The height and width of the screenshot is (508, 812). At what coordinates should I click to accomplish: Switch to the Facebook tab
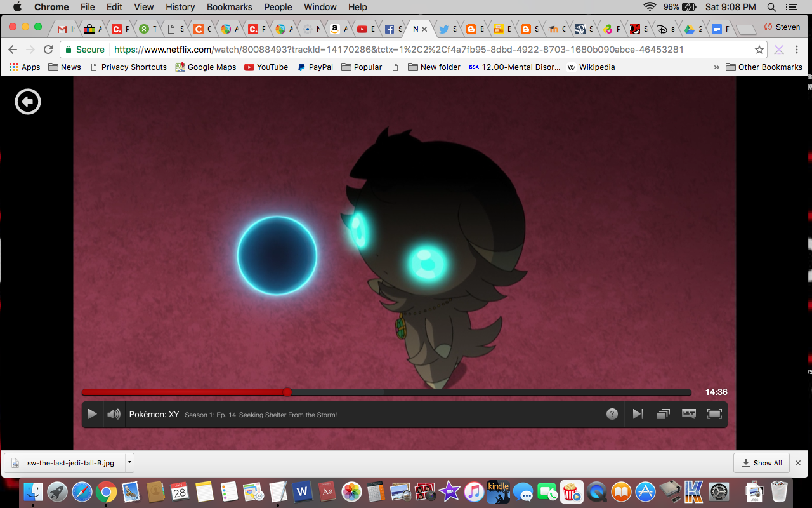pos(393,29)
